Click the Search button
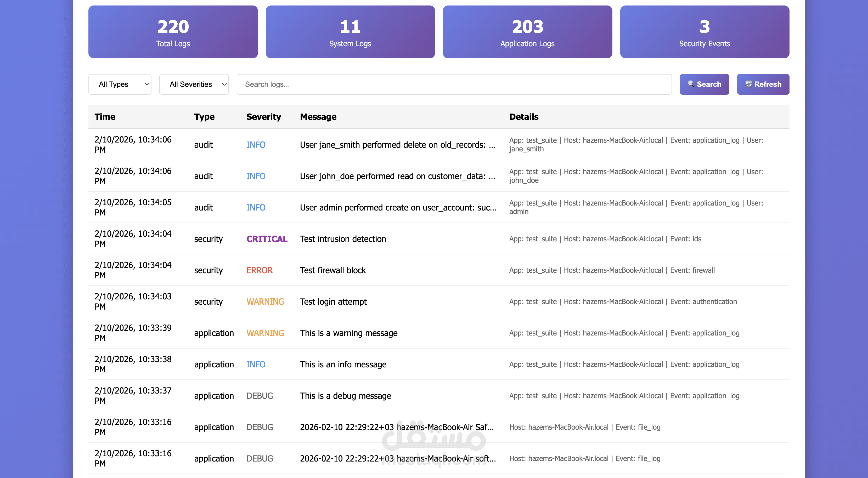Viewport: 868px width, 478px height. click(x=704, y=84)
